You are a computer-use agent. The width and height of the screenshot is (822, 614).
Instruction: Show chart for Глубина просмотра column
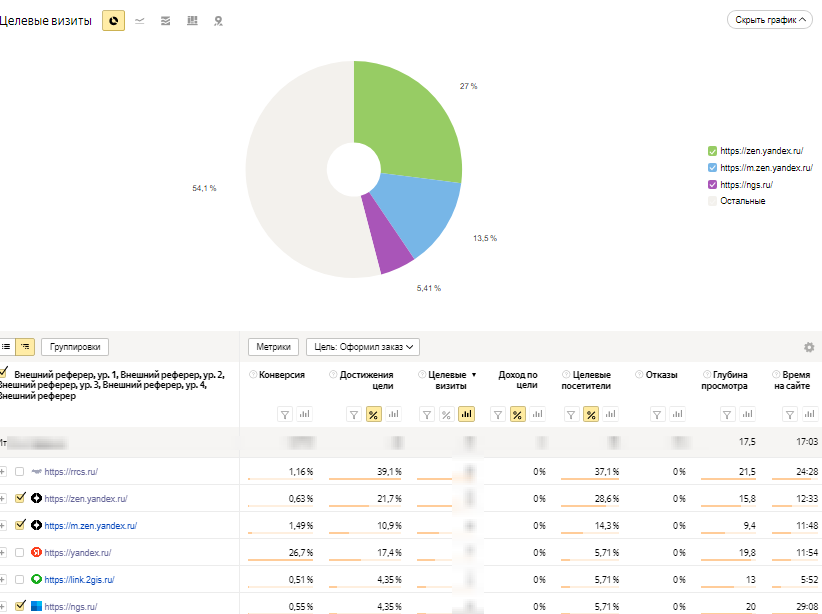(747, 414)
